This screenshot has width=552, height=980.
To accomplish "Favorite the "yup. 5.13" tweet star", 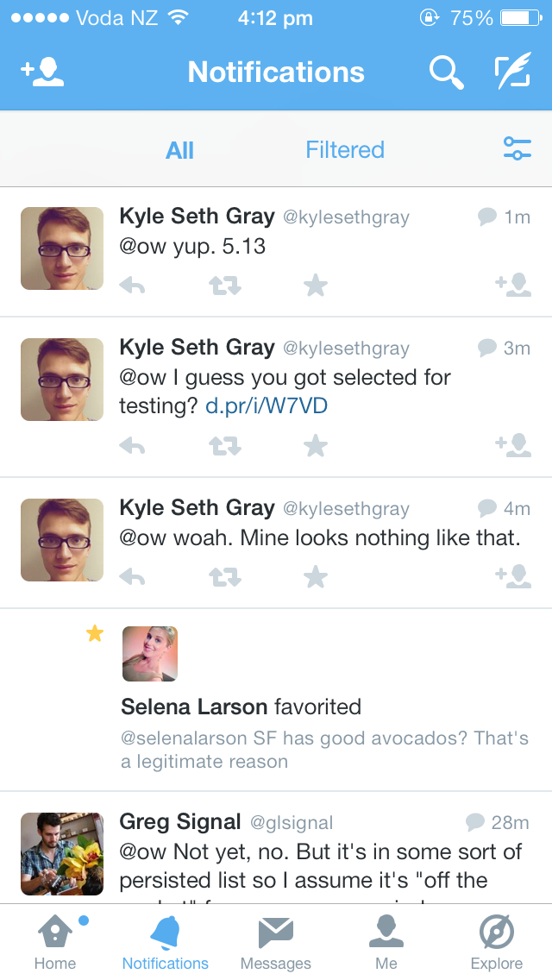I will [316, 286].
